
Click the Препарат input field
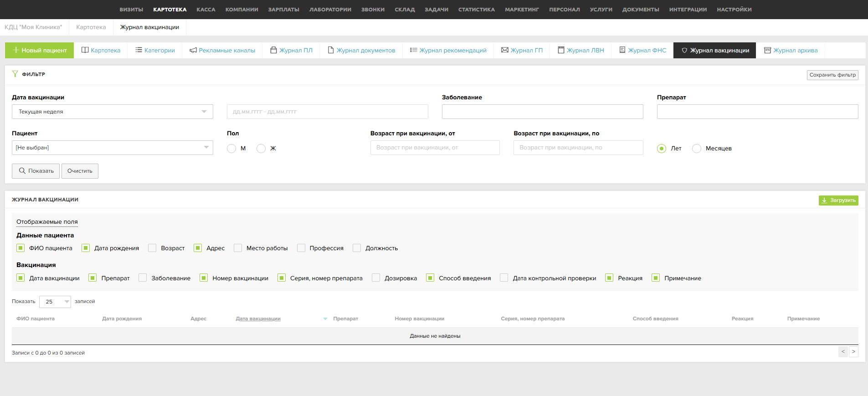click(x=758, y=112)
